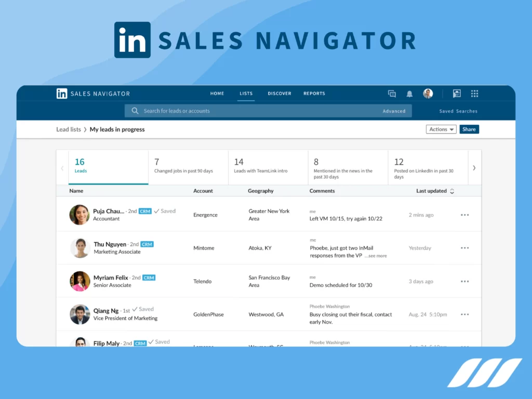Open more options for Puja Chau row
Screen dimensions: 532x399
pos(464,215)
